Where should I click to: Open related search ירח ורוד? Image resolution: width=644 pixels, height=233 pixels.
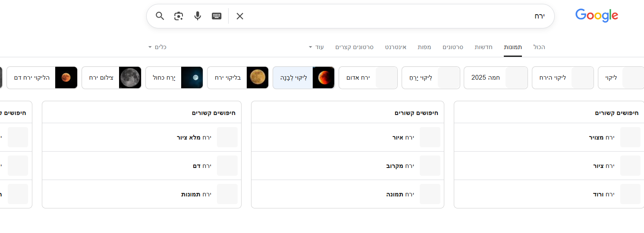tap(603, 194)
